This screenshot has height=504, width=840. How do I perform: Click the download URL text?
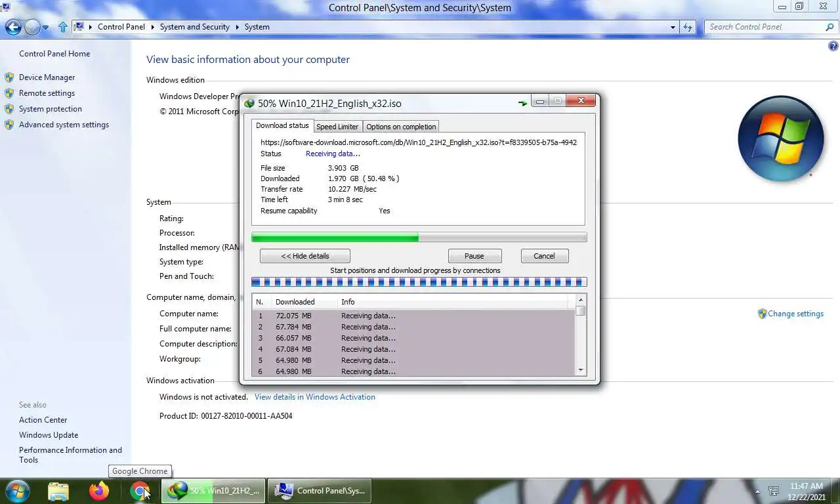(x=419, y=142)
